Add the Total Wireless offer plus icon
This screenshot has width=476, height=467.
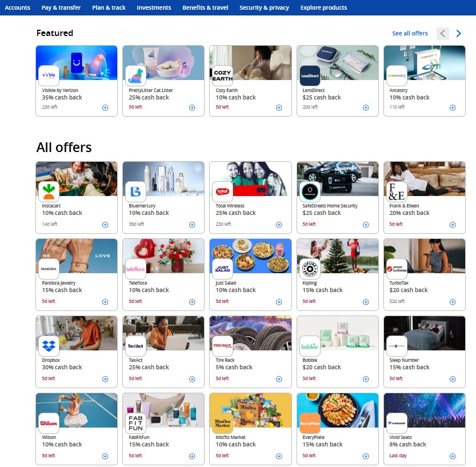279,225
